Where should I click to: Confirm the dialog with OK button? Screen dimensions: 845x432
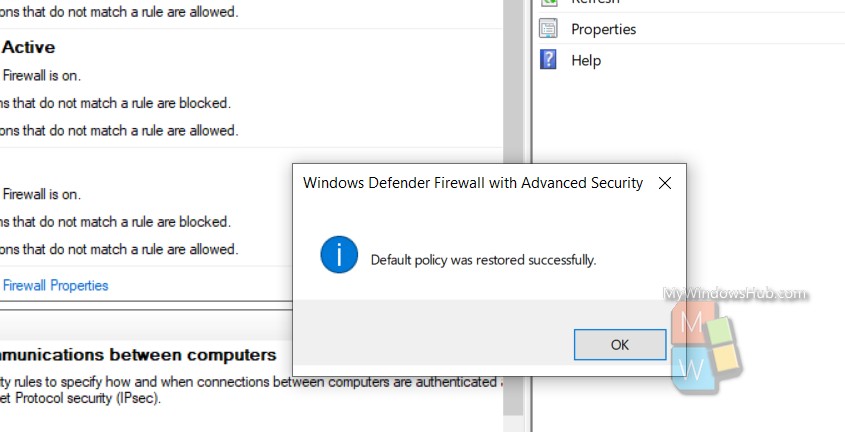620,345
